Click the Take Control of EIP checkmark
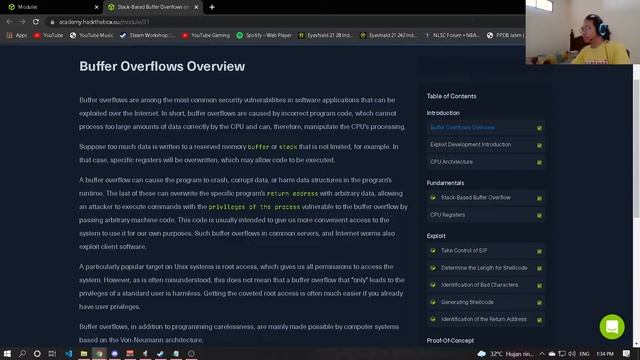Screen dimensions: 640x360 pyautogui.click(x=539, y=251)
